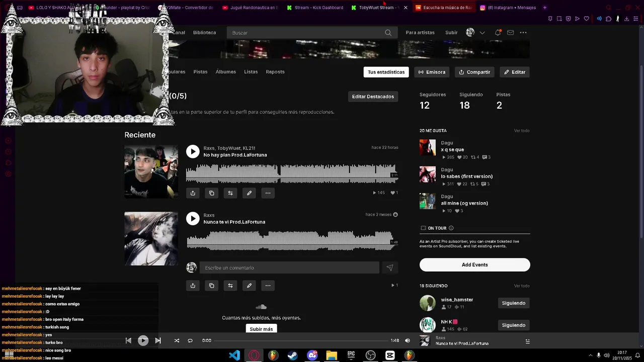Open the No hay plan cover thumbnail
Image resolution: width=644 pixels, height=362 pixels.
point(151,171)
